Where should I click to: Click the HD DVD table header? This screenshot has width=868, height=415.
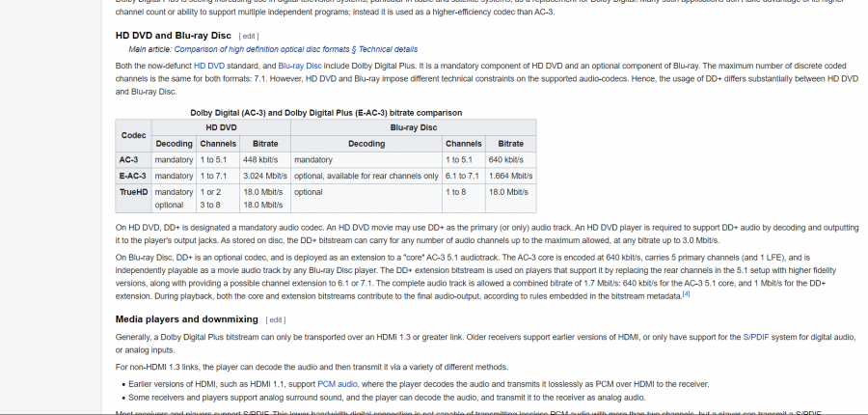coord(221,127)
